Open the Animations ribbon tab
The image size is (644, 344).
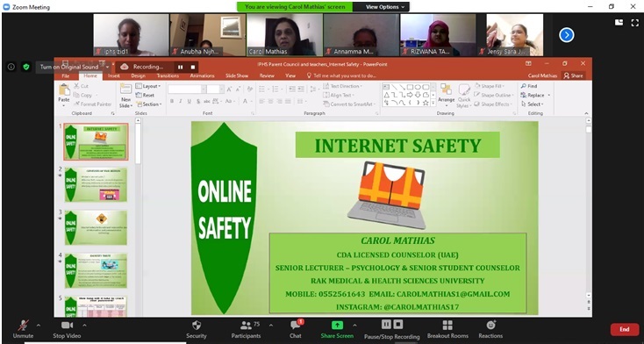point(202,76)
